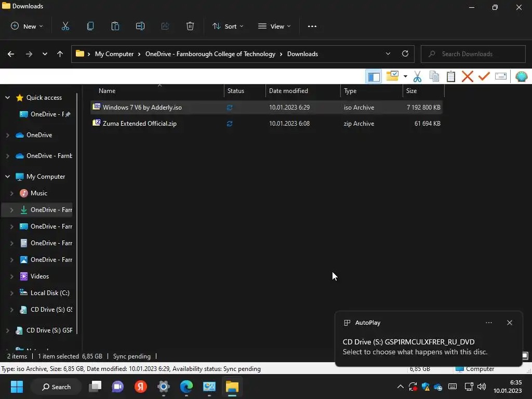
Task: Click the copy pages icon in light toolbar
Action: pyautogui.click(x=434, y=76)
